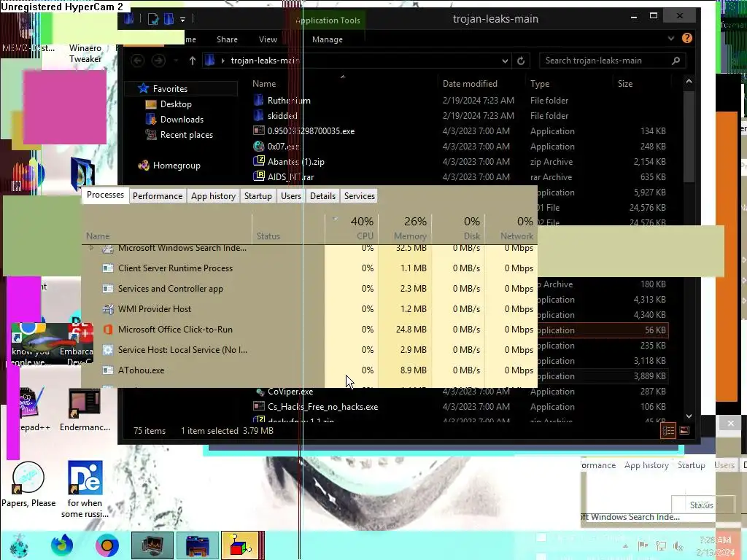Viewport: 747px width, 560px height.
Task: Open the address bar history dropdown
Action: tap(505, 61)
